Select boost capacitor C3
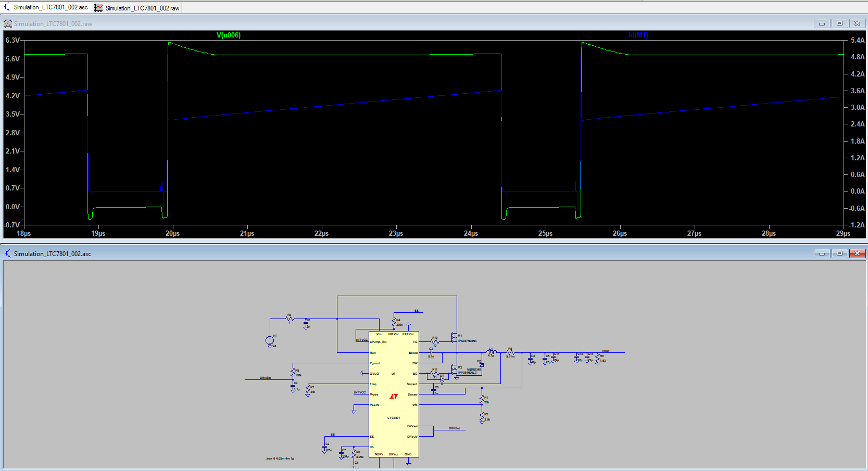The height and width of the screenshot is (471, 868). [x=431, y=352]
